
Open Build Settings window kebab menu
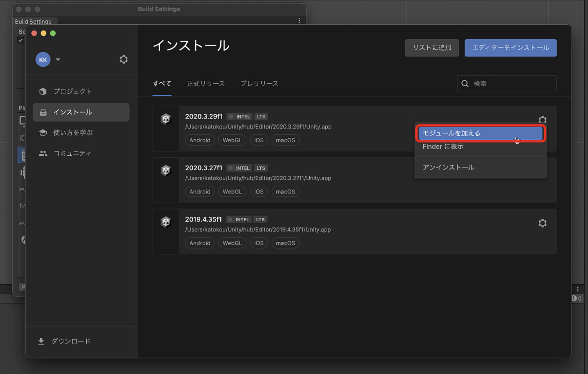point(299,20)
